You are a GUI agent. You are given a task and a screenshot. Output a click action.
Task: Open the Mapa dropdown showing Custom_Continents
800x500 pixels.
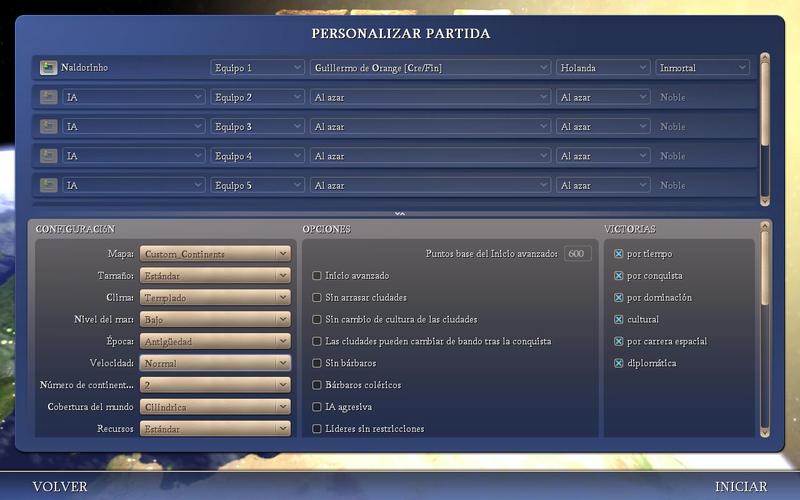coord(215,254)
